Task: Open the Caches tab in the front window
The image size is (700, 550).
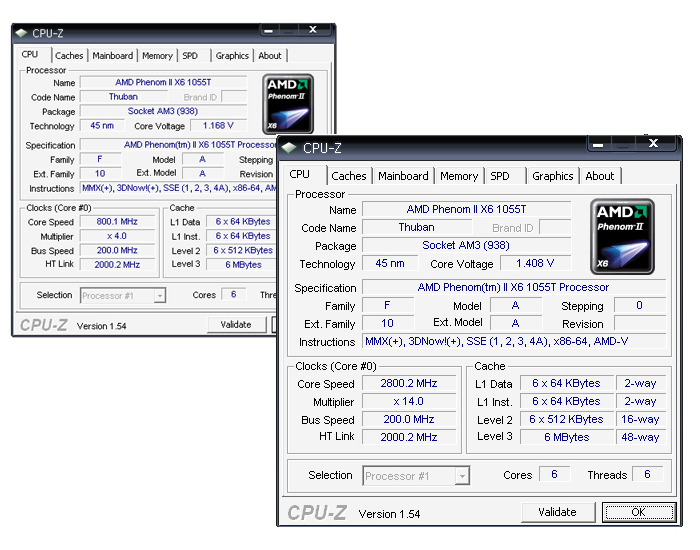Action: (x=349, y=176)
